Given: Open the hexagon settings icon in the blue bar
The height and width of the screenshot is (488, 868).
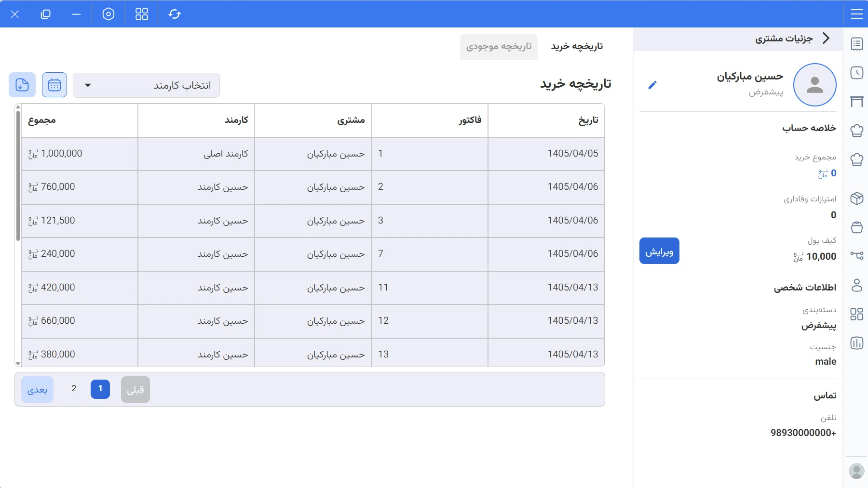Looking at the screenshot, I should click(x=108, y=14).
